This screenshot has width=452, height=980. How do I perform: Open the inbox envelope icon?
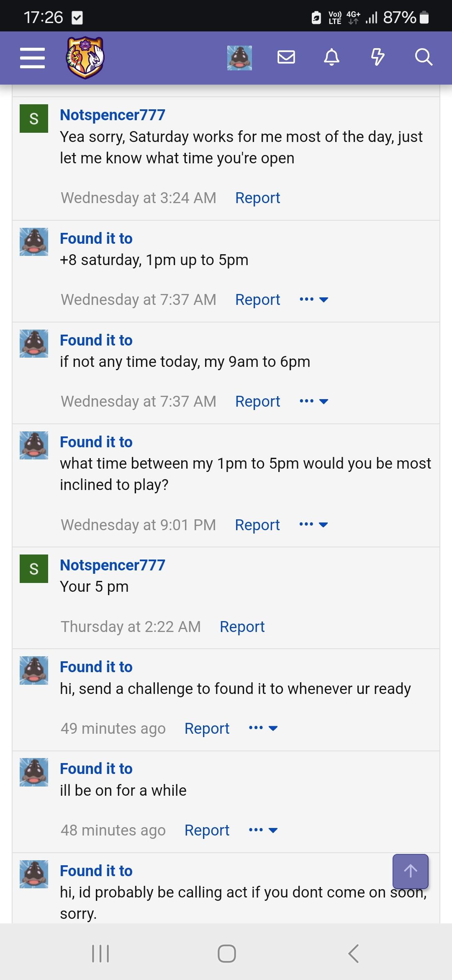pyautogui.click(x=286, y=57)
